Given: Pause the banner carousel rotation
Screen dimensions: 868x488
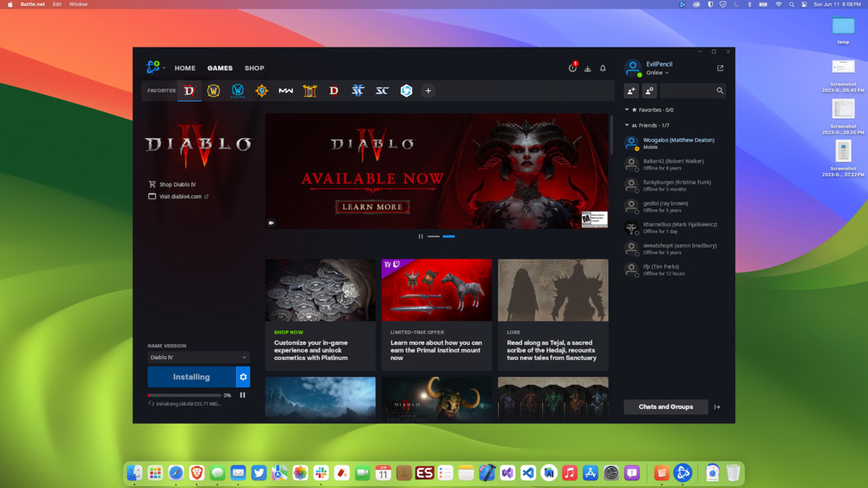Looking at the screenshot, I should pos(421,237).
